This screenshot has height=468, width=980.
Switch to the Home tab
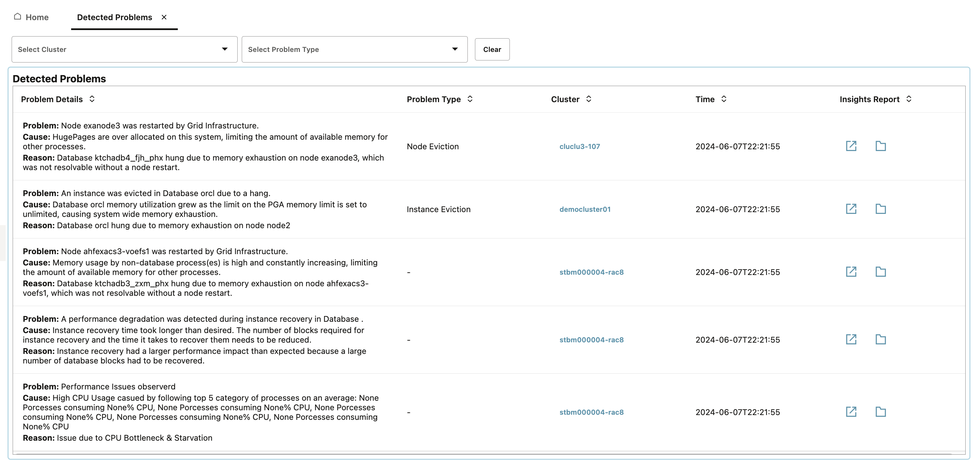(37, 17)
